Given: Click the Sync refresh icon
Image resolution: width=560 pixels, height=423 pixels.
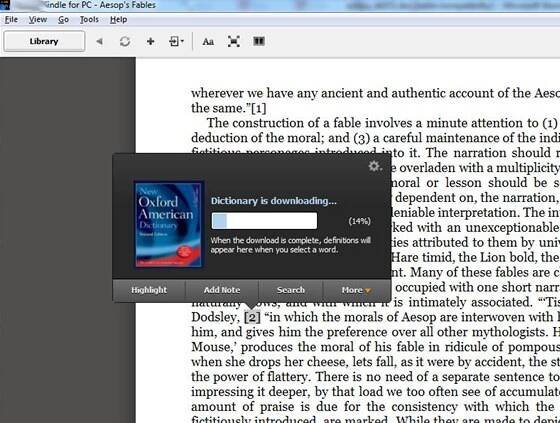Looking at the screenshot, I should pos(125,41).
